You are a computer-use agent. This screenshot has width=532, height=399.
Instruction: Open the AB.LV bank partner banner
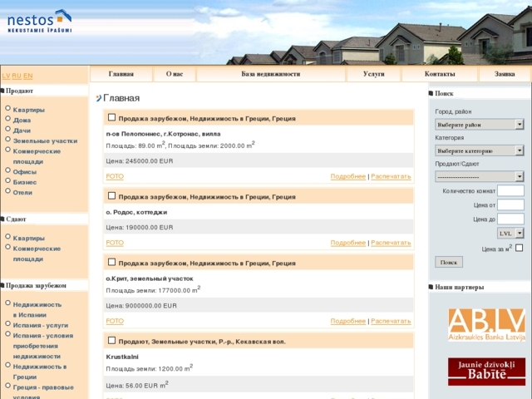[x=486, y=324]
